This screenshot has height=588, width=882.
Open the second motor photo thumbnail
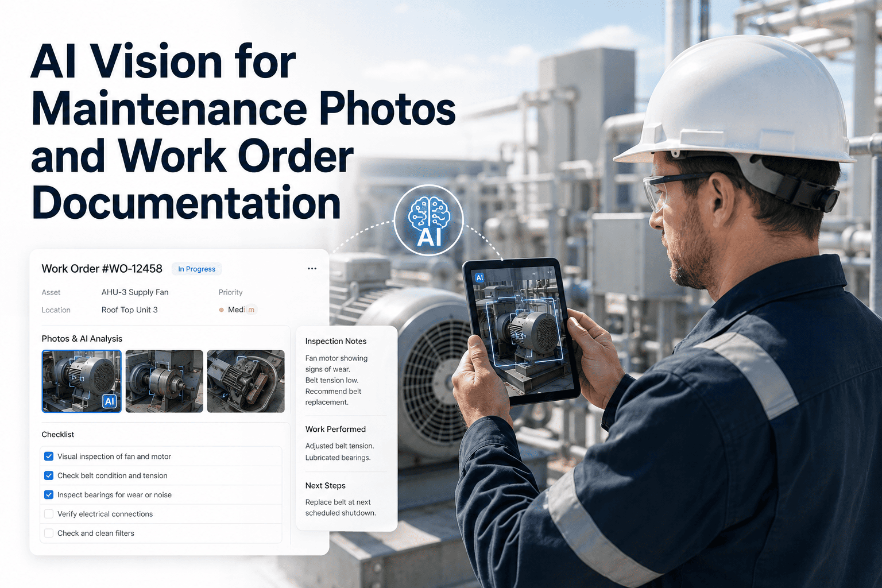[x=164, y=381]
